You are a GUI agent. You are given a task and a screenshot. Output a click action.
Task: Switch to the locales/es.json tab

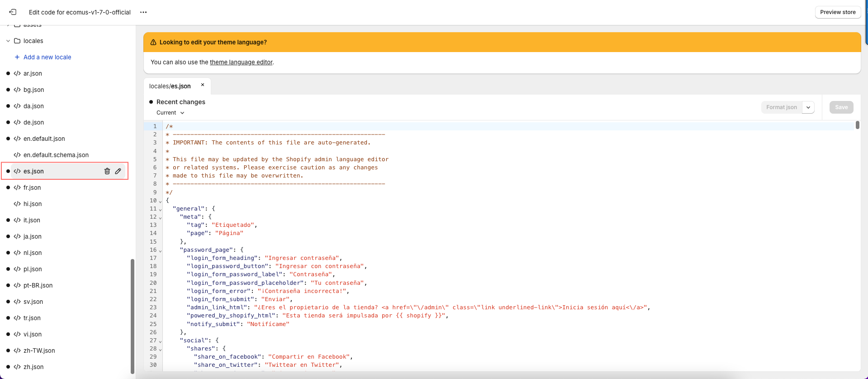pos(171,86)
